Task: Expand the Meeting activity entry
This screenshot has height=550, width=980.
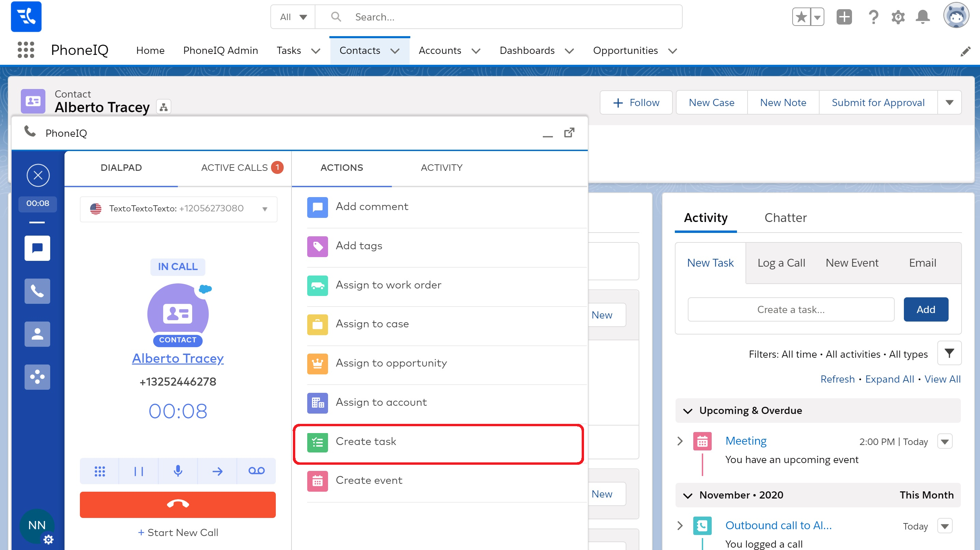Action: [680, 441]
